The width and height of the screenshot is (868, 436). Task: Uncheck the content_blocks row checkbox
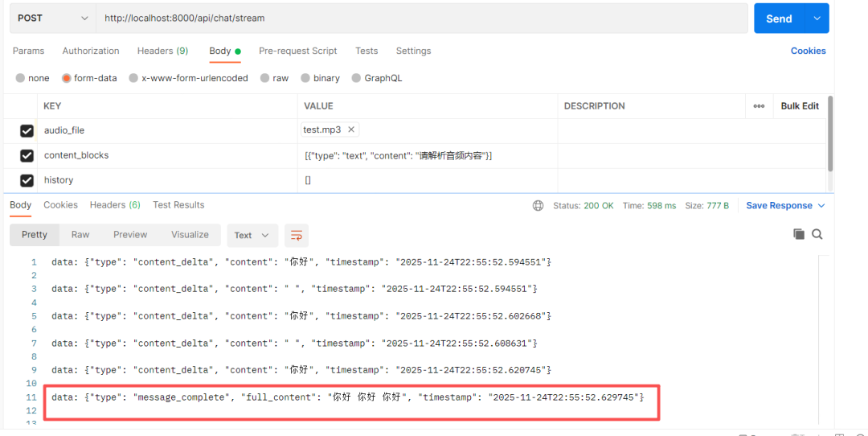tap(27, 156)
